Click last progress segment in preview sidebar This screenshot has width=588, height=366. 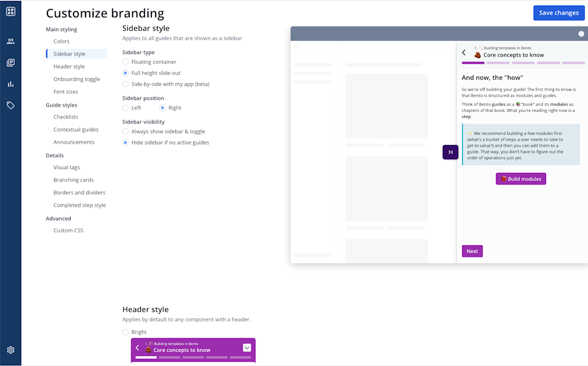(x=573, y=63)
